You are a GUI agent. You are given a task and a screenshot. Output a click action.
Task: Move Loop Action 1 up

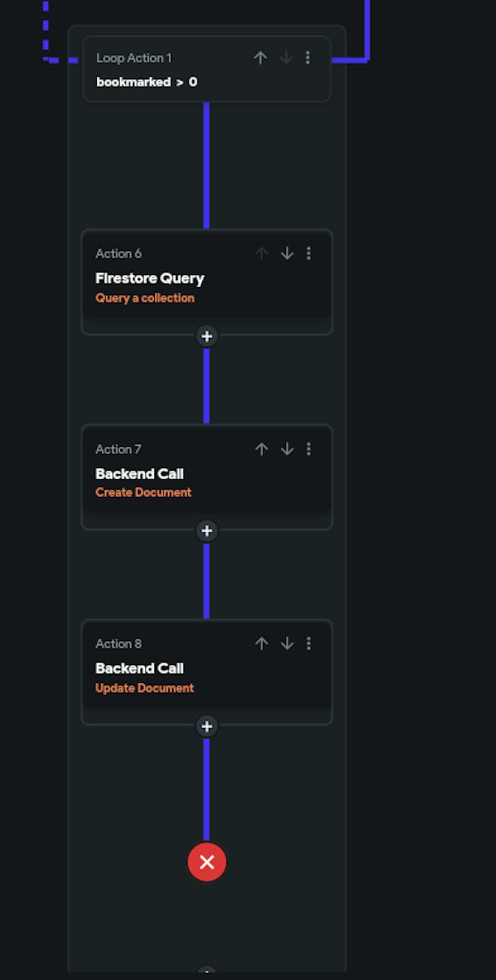click(260, 58)
